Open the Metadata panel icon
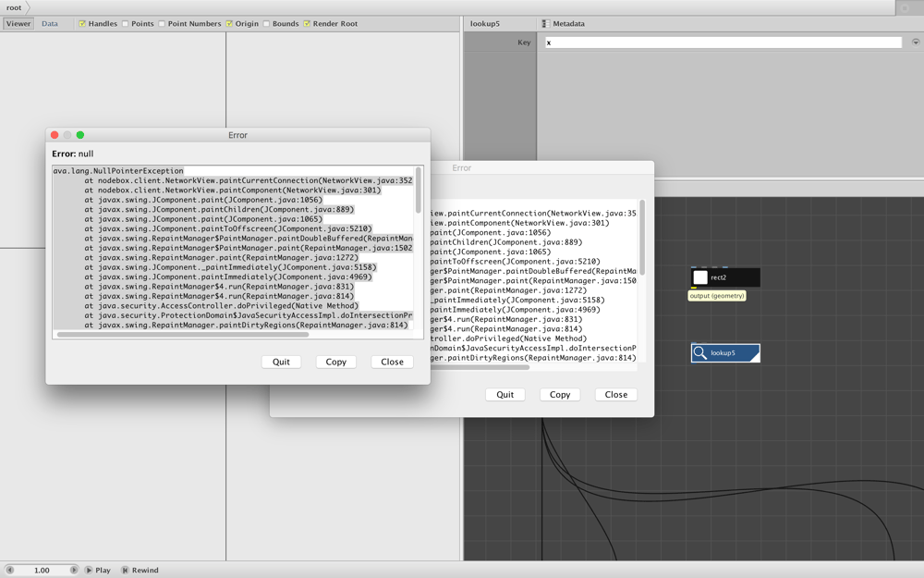 [x=546, y=24]
